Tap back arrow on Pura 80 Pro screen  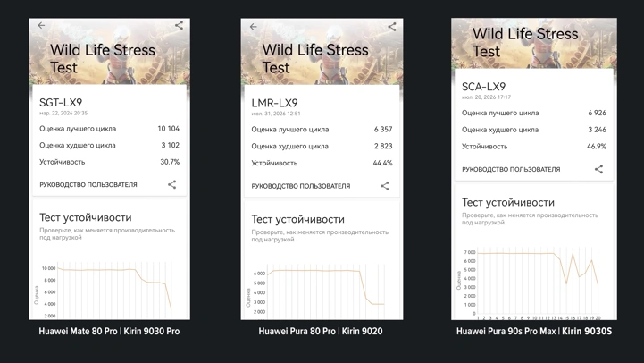(x=254, y=27)
